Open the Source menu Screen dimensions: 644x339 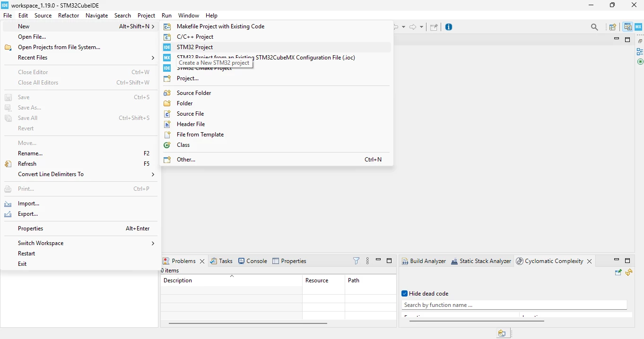43,16
